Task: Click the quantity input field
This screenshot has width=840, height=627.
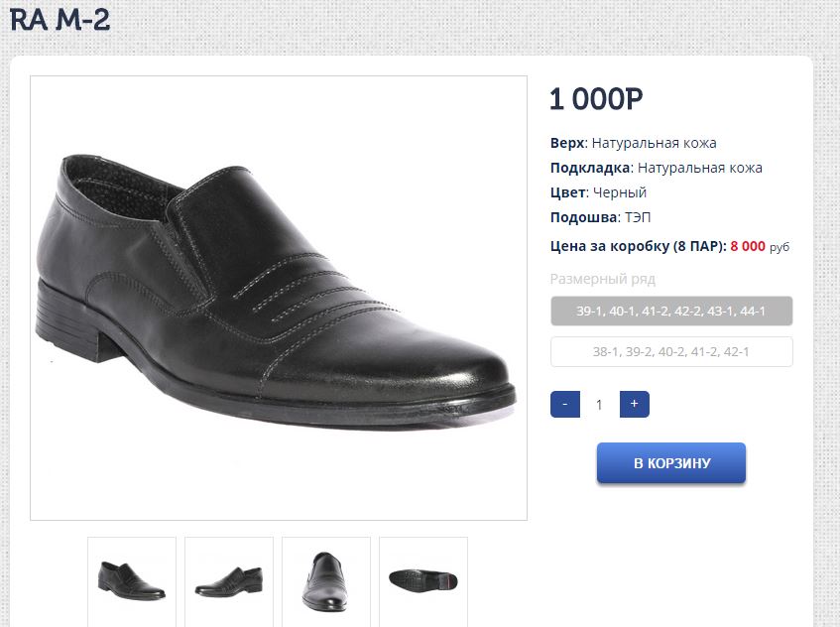Action: click(x=599, y=404)
